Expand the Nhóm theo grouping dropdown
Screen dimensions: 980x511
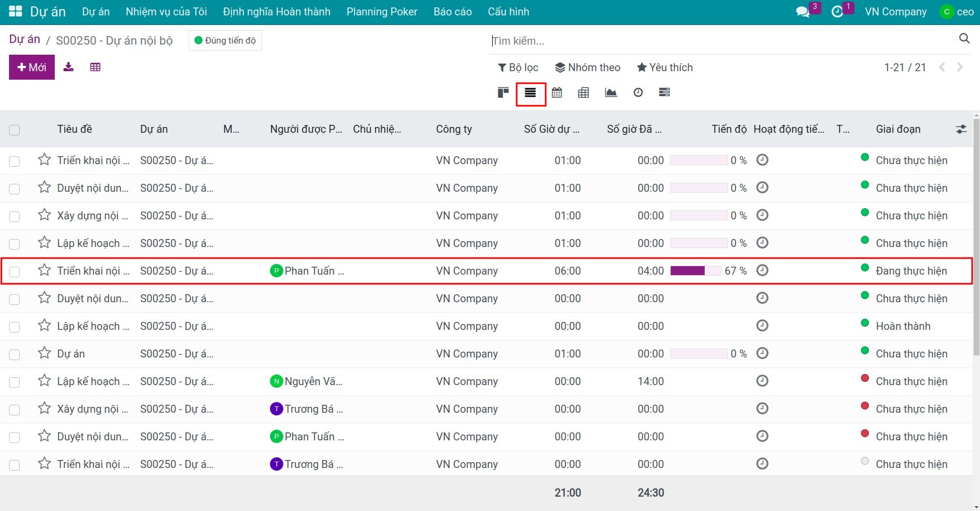588,67
